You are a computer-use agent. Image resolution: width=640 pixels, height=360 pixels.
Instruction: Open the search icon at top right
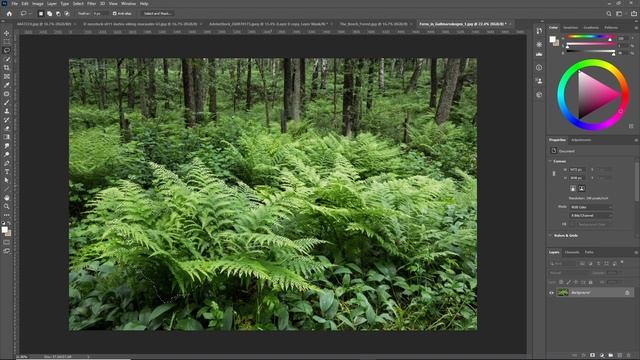pos(609,13)
